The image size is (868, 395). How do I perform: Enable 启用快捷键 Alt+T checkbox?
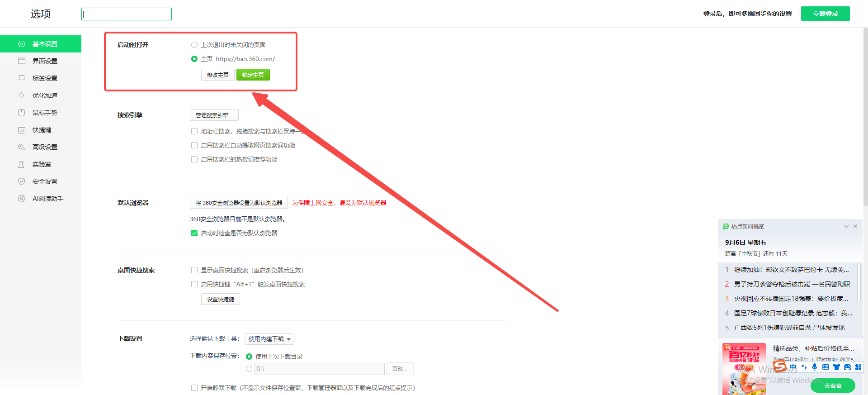[194, 284]
